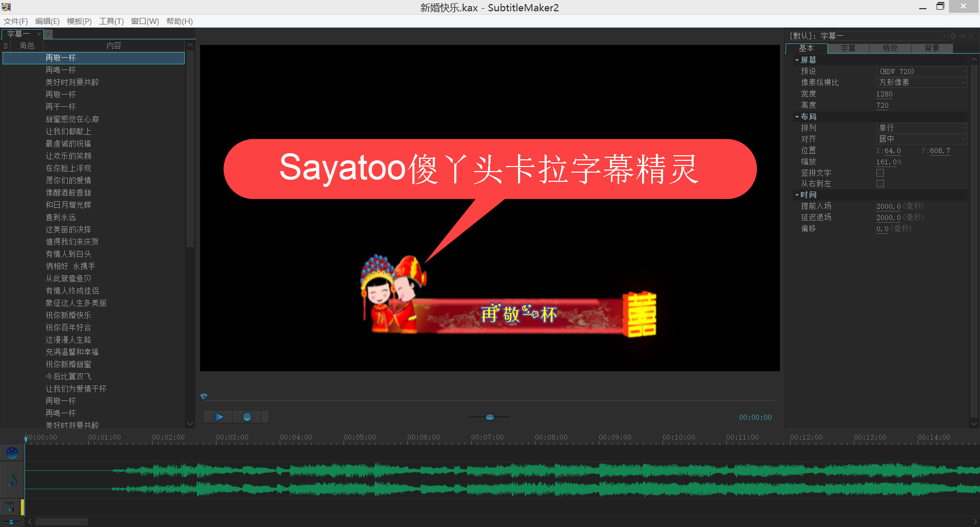
Task: Click the remove subtitle style minus icon
Action: coord(963,36)
